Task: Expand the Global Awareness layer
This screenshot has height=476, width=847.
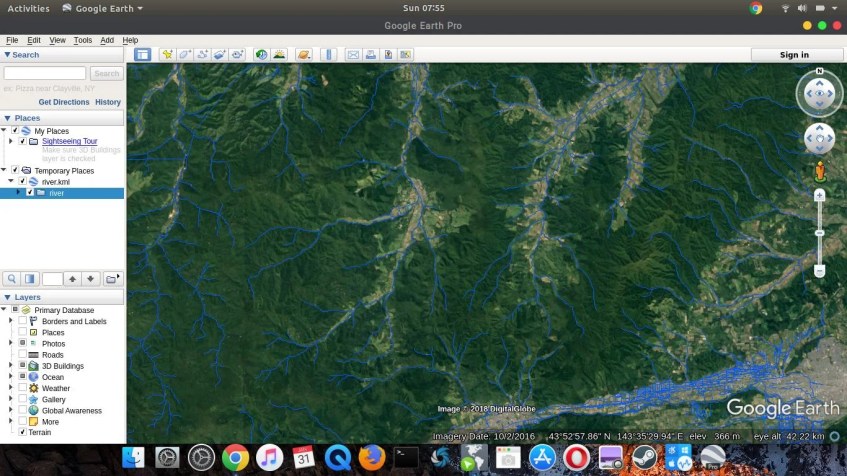Action: [11, 410]
